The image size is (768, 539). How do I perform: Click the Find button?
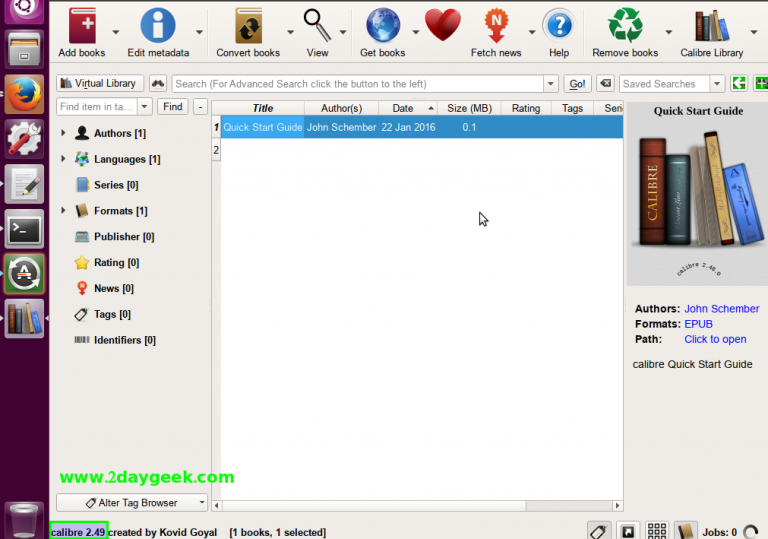pyautogui.click(x=172, y=106)
